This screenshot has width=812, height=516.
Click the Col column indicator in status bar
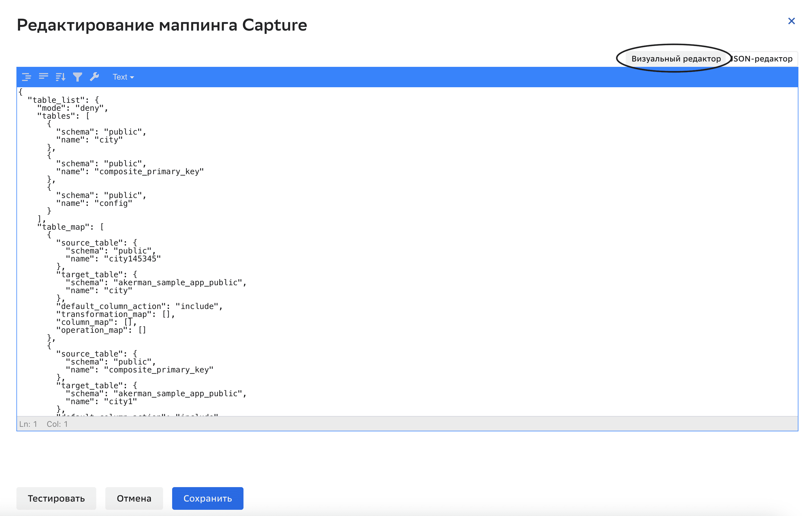click(57, 424)
